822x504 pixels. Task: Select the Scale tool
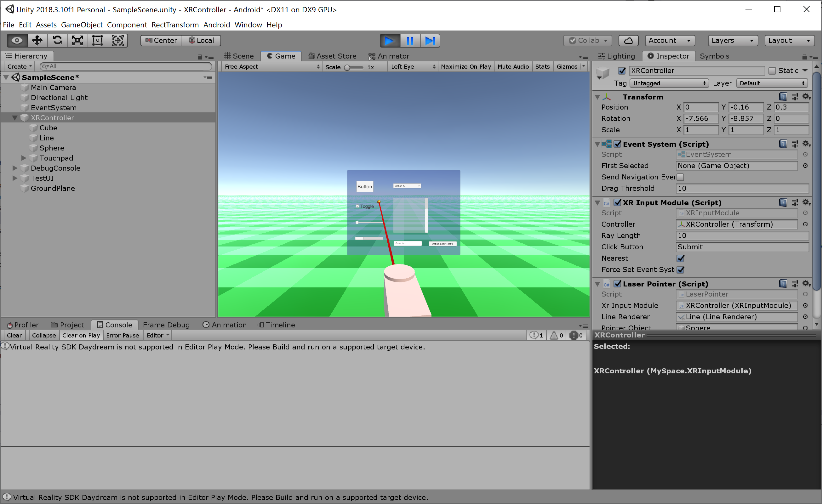point(77,40)
